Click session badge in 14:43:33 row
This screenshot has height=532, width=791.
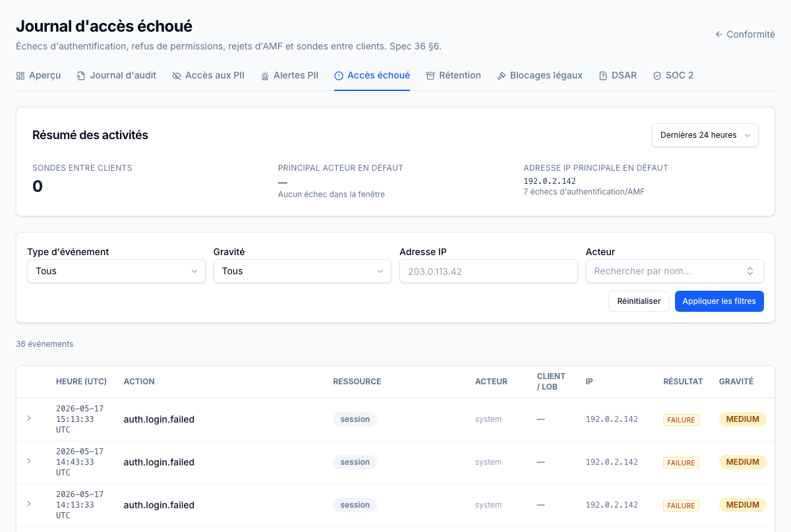pos(355,462)
